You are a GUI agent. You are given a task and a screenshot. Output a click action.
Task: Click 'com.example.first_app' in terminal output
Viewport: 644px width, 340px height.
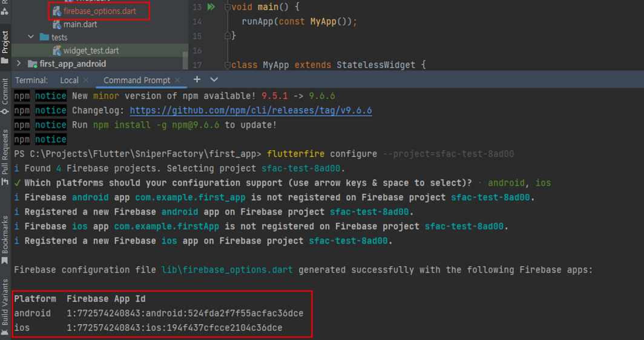[190, 198]
